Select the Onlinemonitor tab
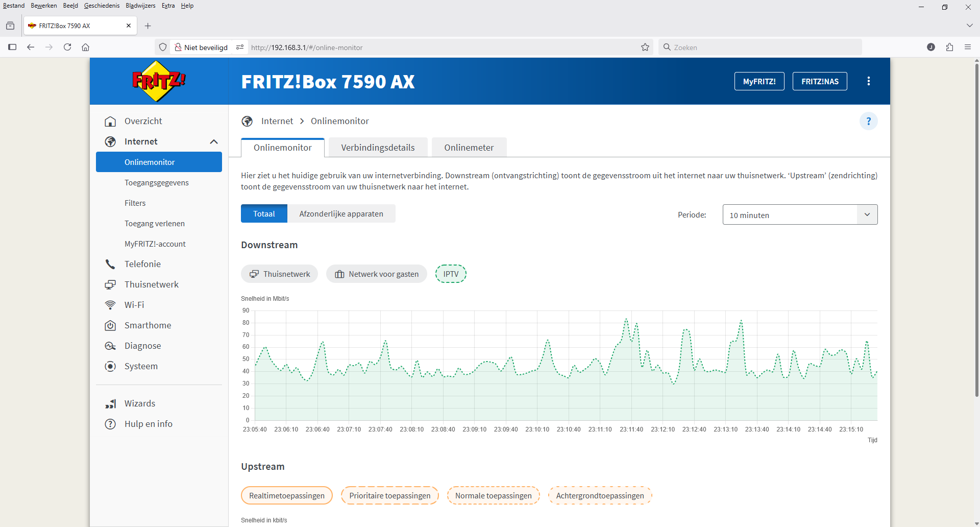980x527 pixels. pyautogui.click(x=283, y=148)
